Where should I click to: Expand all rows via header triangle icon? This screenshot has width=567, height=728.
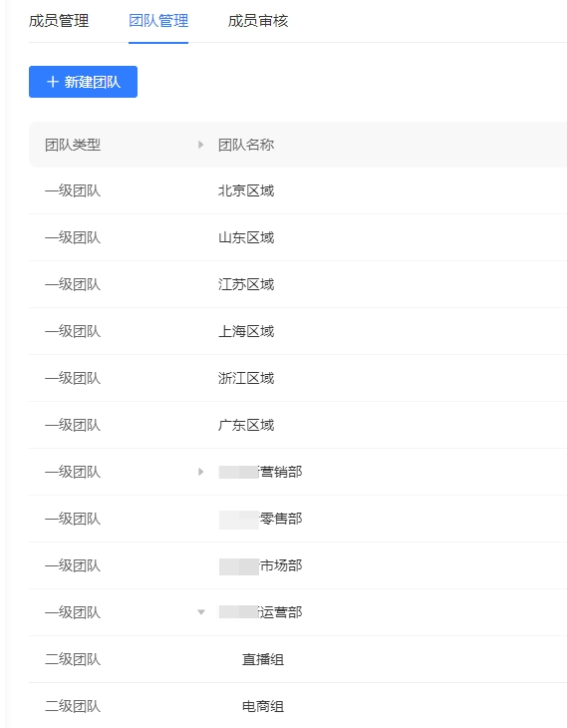coord(201,145)
